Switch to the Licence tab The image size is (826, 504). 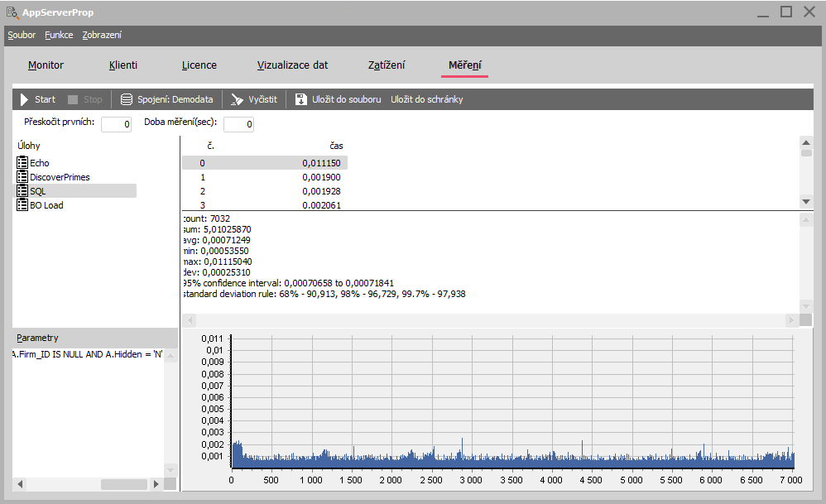199,65
